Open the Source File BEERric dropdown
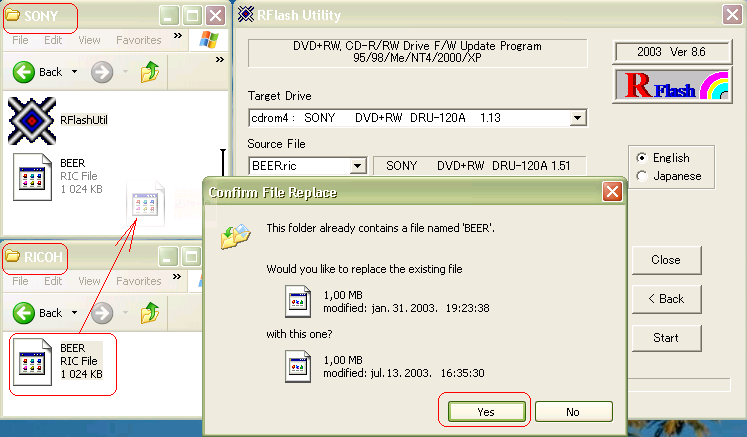 tap(357, 166)
